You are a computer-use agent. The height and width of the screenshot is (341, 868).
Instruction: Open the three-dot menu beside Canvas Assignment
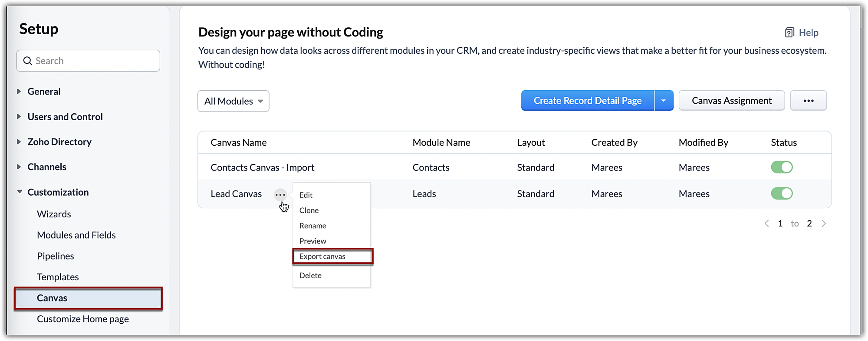click(x=808, y=101)
